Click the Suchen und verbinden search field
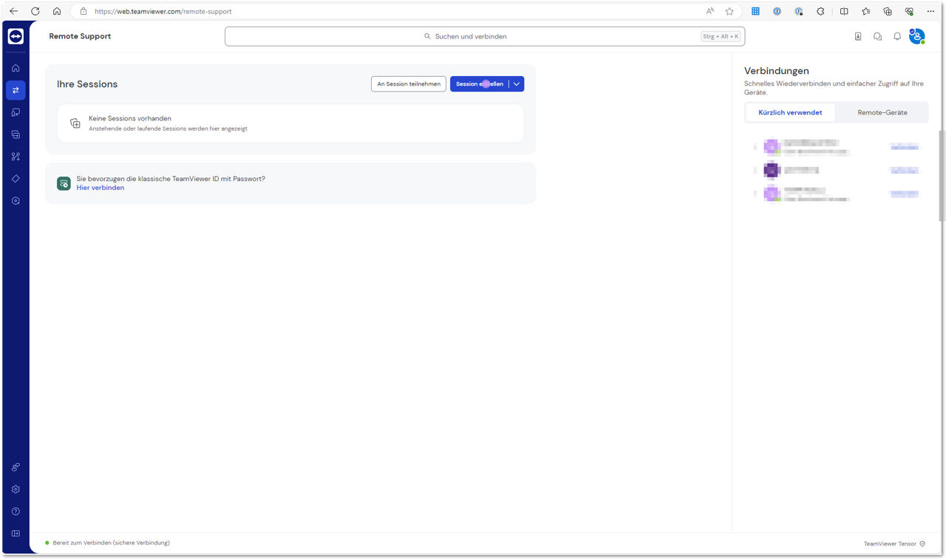Screen dimensions: 946x560 [485, 36]
